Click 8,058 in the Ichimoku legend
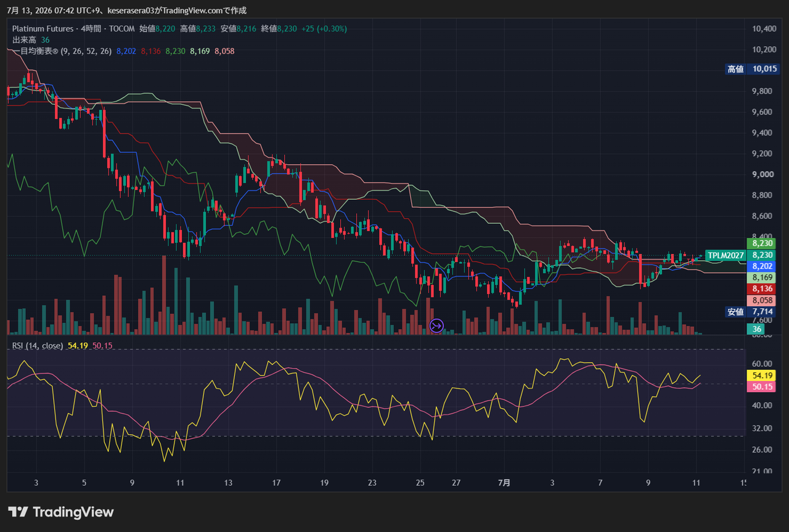The height and width of the screenshot is (532, 789). [224, 51]
